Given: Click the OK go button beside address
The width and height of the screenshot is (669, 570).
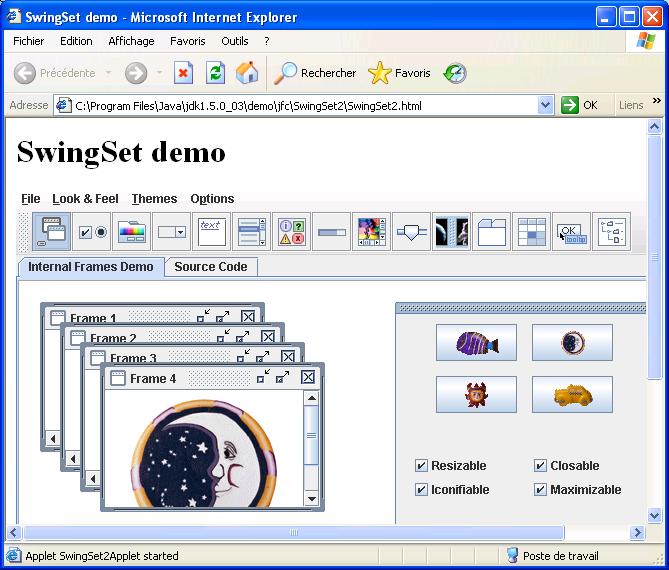Looking at the screenshot, I should click(x=581, y=105).
